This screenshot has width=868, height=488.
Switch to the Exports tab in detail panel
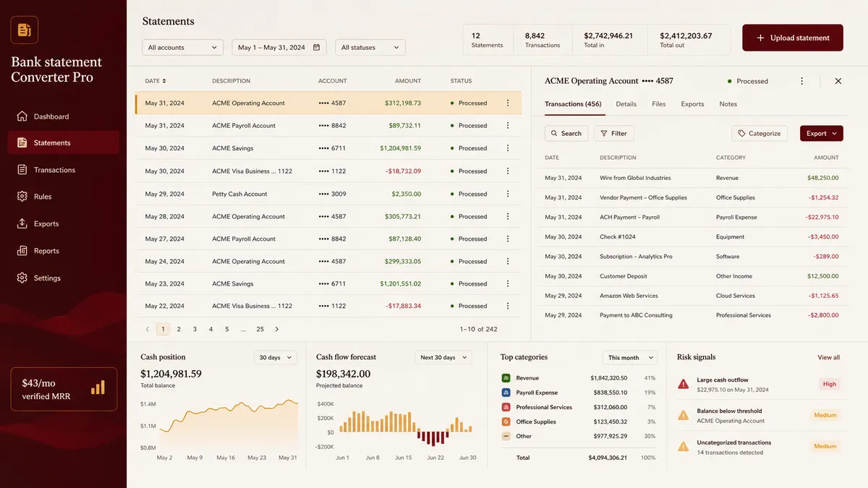pos(692,104)
